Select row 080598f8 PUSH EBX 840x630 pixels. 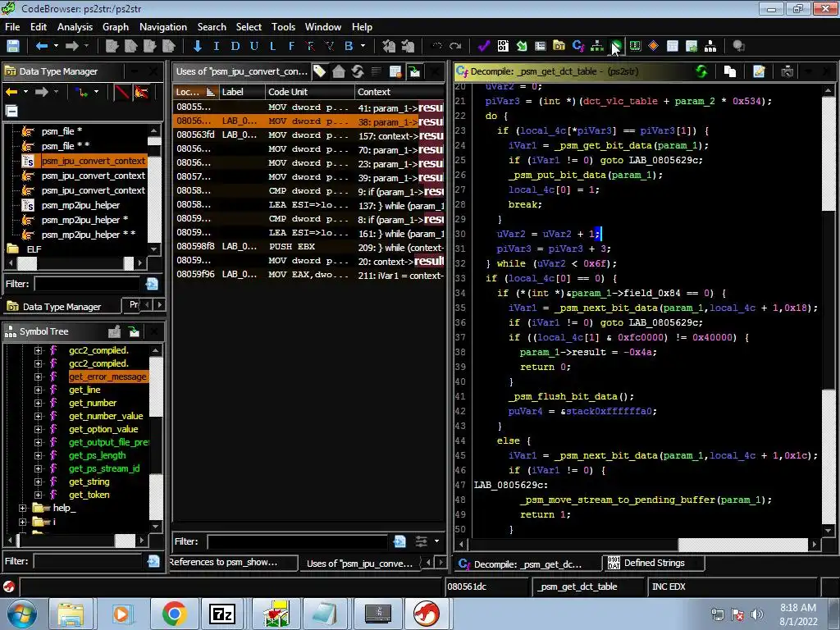(x=308, y=246)
